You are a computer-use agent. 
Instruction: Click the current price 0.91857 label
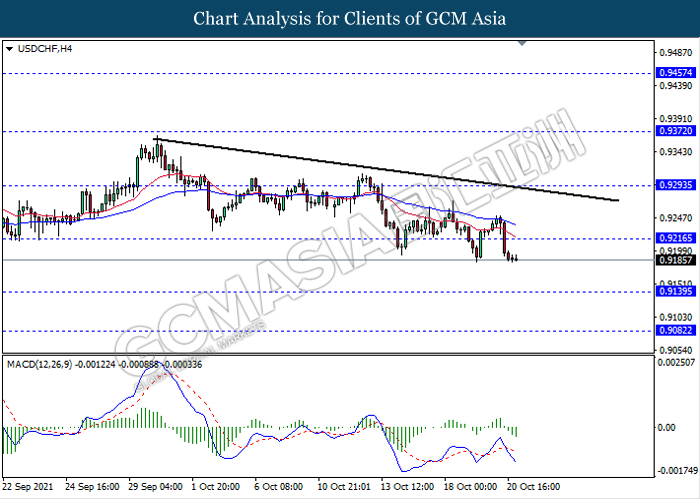tap(676, 260)
